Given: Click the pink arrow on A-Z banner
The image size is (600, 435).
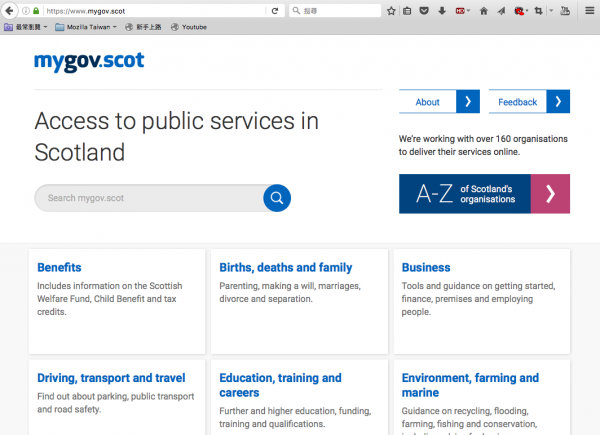Looking at the screenshot, I should [x=550, y=194].
